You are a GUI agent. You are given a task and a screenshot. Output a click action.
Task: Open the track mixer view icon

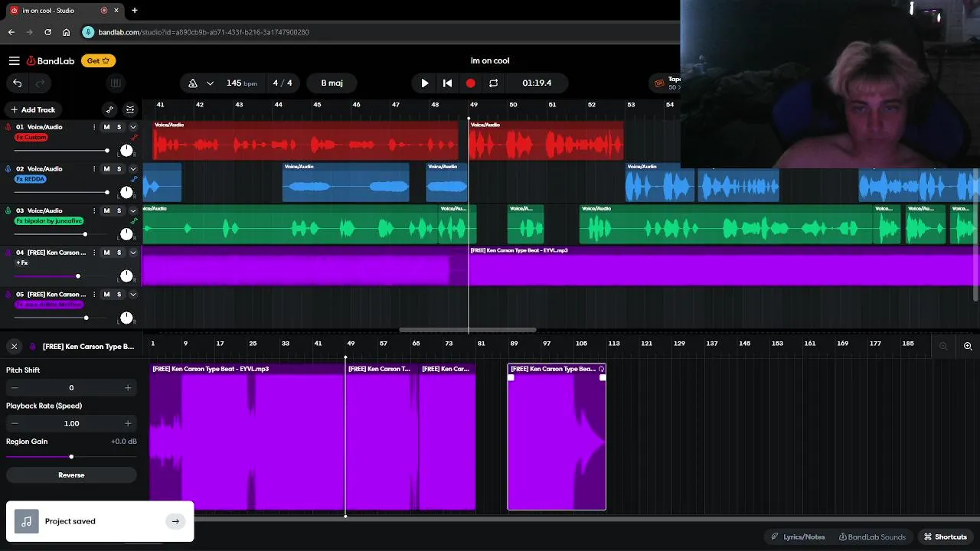[130, 109]
